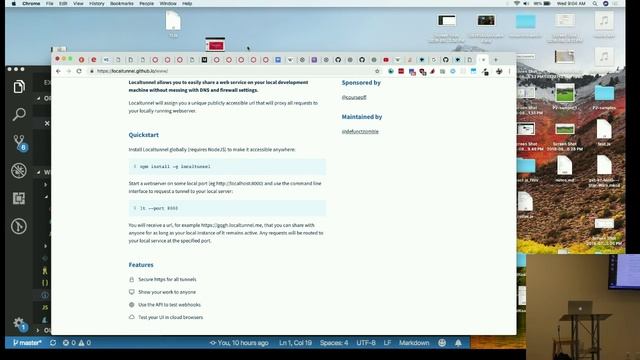Image resolution: width=640 pixels, height=360 pixels.
Task: Click the Spotlight search icon in menu bar
Action: pos(595,3)
